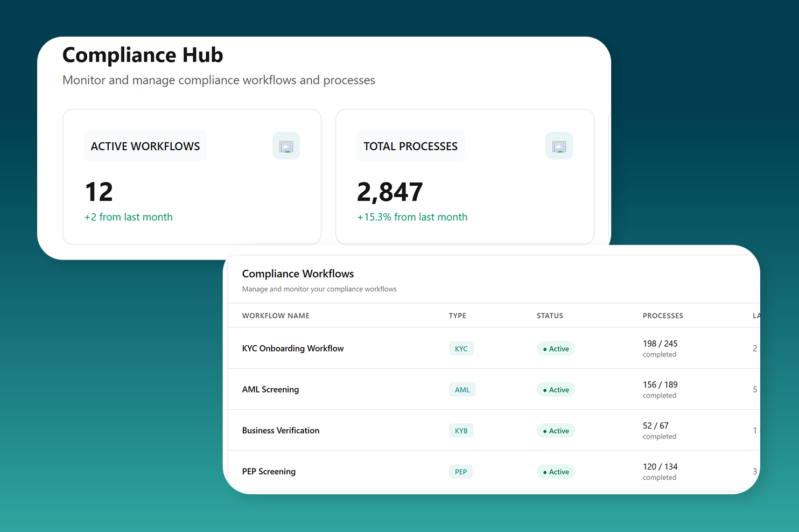Sort by Status column header

[550, 316]
